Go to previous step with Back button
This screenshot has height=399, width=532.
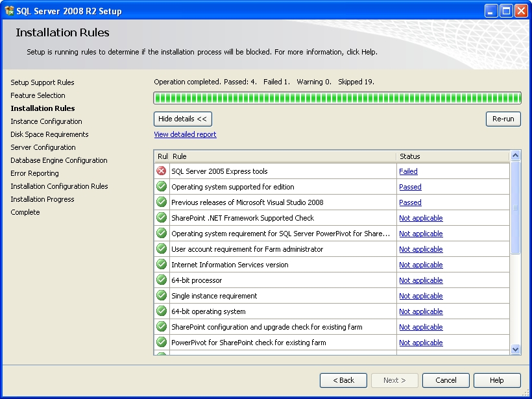[343, 380]
